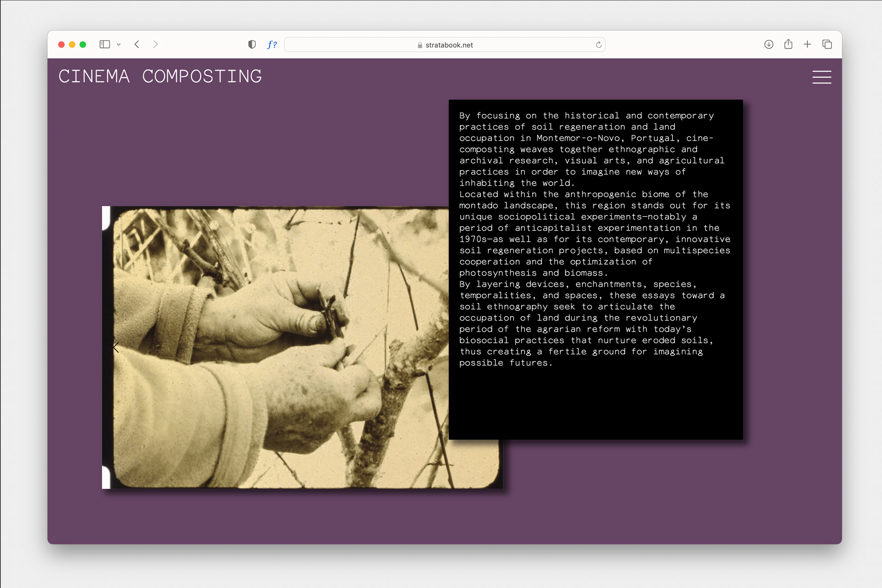The image size is (882, 588).
Task: Go back with the browser back arrow
Action: [137, 45]
